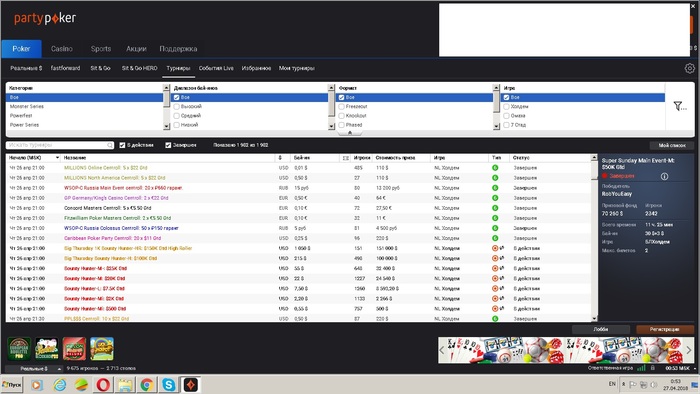
Task: Open the file explorer folder taskbar icon
Action: (x=125, y=384)
